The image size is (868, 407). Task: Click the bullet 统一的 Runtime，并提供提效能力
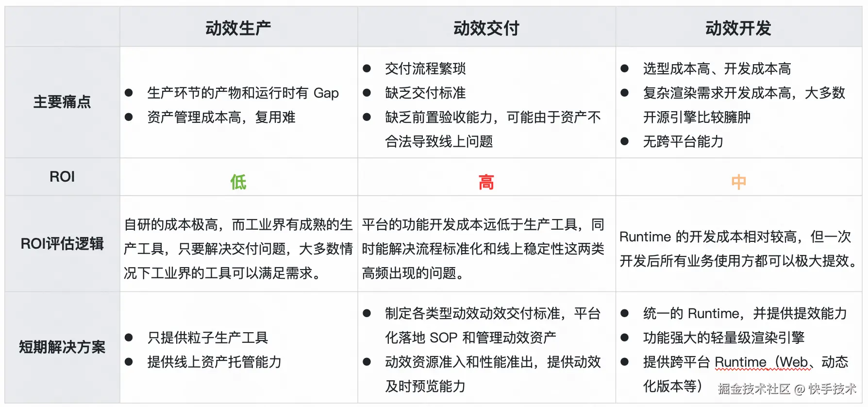(x=745, y=313)
